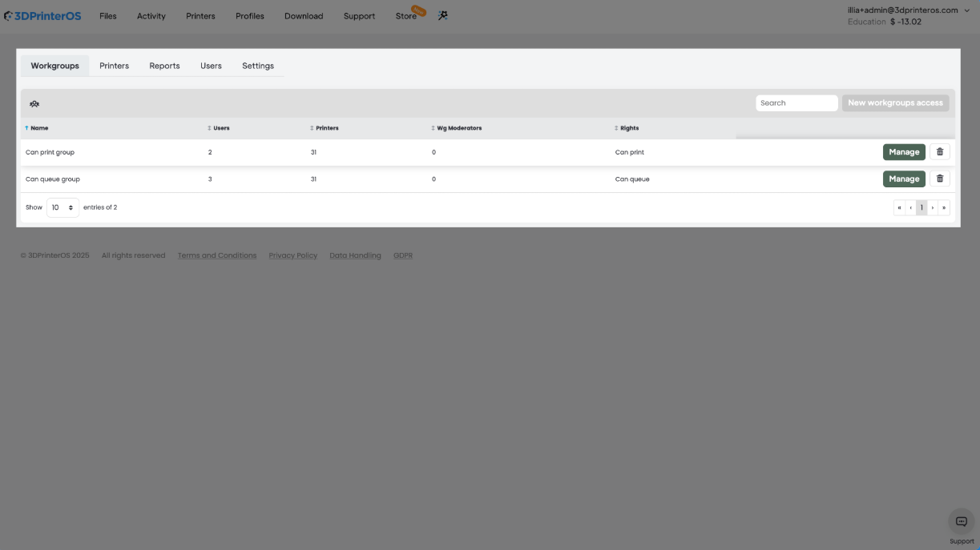Sort table by Name column arrow

point(26,128)
